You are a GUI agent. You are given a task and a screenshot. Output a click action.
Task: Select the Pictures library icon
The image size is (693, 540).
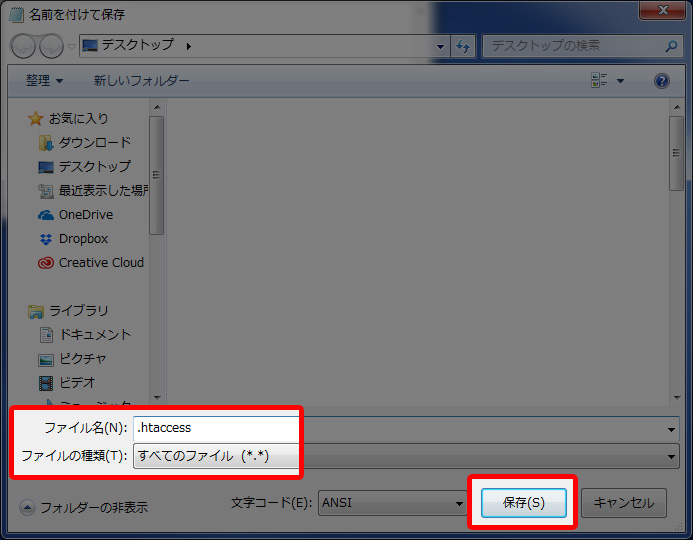pyautogui.click(x=46, y=359)
